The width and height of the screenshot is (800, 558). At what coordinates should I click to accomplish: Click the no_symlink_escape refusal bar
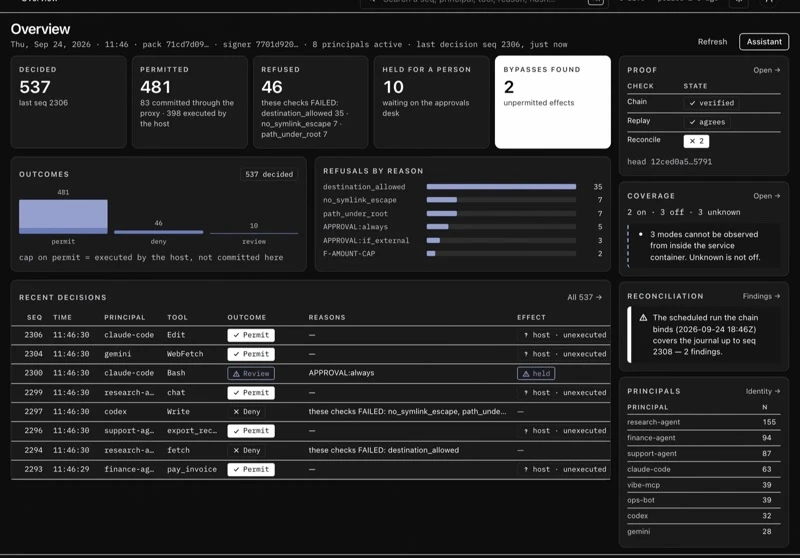coord(442,200)
